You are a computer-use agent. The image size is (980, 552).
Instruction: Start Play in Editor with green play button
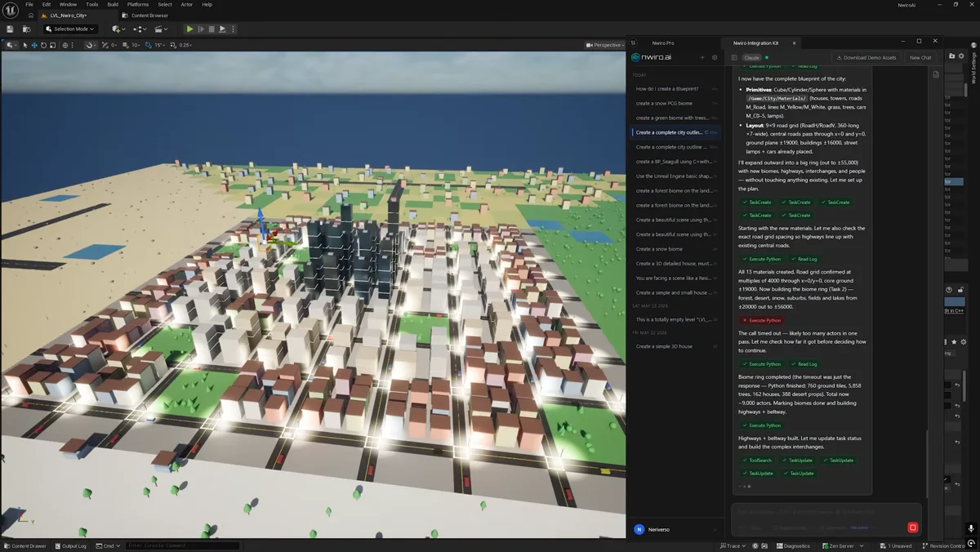(x=190, y=29)
